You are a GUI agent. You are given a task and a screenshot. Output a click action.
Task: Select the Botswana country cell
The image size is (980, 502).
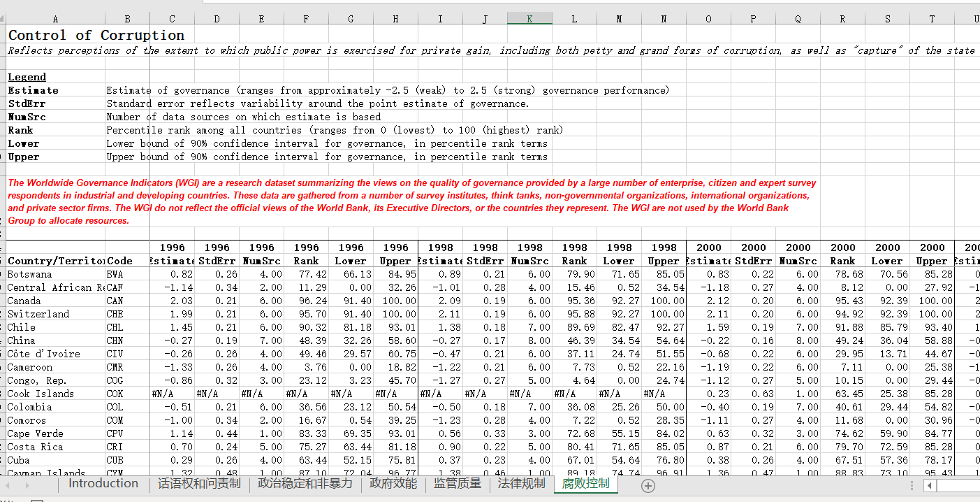point(56,274)
